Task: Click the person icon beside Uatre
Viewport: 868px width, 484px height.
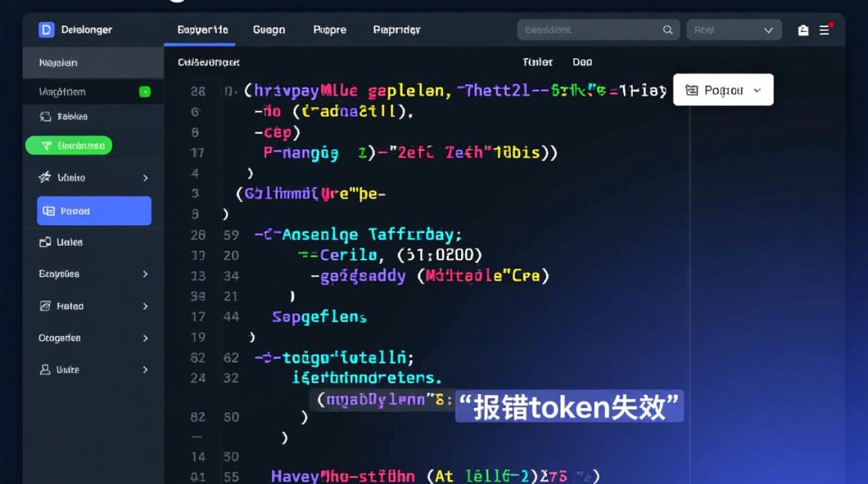Action: 45,370
